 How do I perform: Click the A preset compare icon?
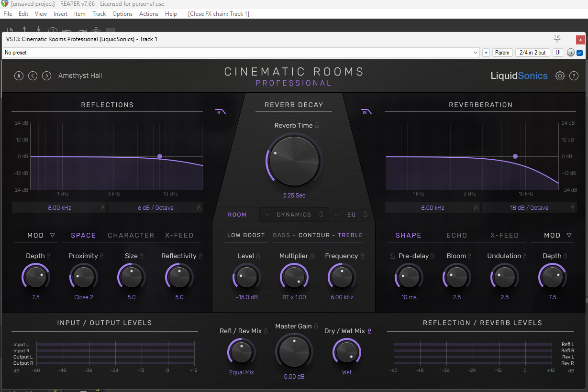coord(19,76)
